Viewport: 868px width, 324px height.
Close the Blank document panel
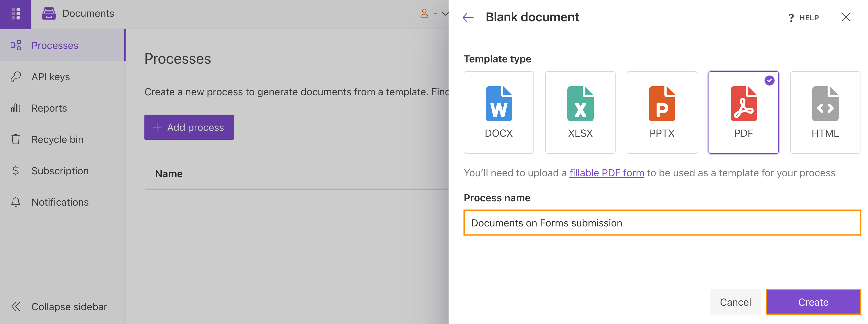tap(846, 17)
